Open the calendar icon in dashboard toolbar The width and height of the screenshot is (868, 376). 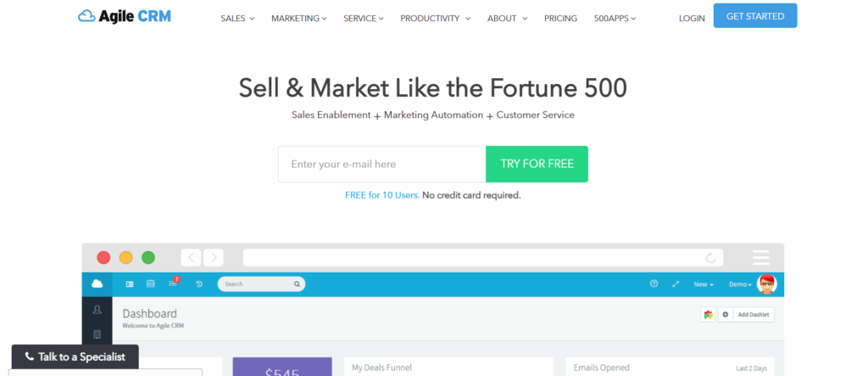pyautogui.click(x=151, y=284)
